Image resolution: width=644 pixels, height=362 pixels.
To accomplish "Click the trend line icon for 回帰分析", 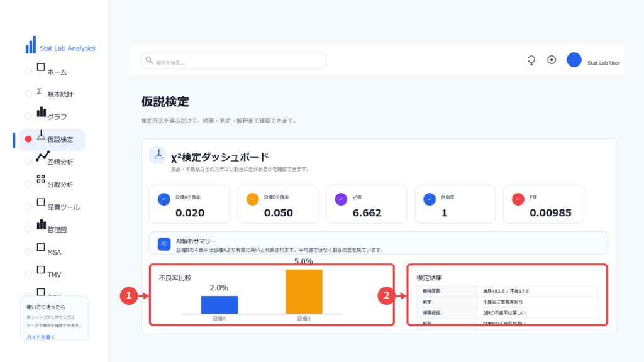I will pos(43,156).
